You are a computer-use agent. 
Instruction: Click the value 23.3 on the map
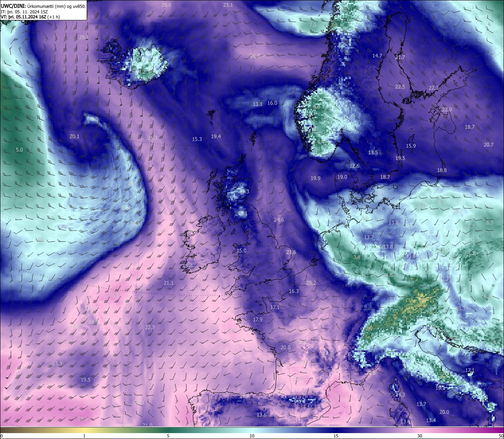point(57,364)
